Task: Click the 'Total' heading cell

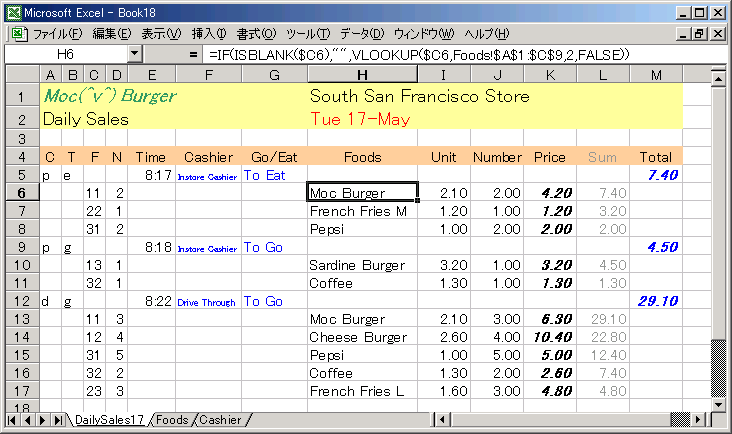Action: tap(656, 157)
